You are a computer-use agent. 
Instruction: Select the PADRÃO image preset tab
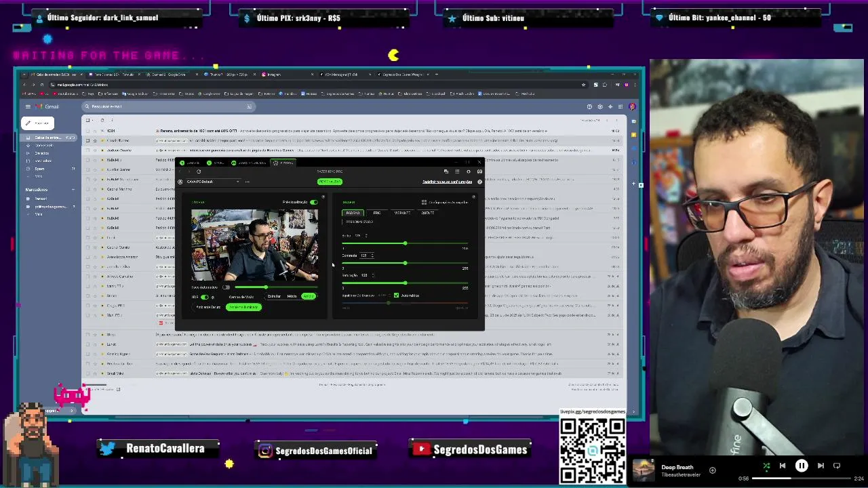353,213
